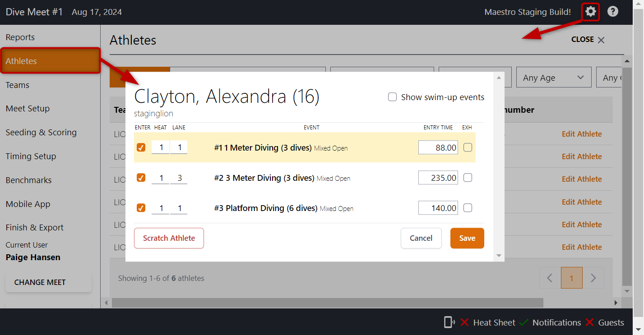Open Meet Setup in the sidebar
644x335 pixels.
click(x=28, y=109)
